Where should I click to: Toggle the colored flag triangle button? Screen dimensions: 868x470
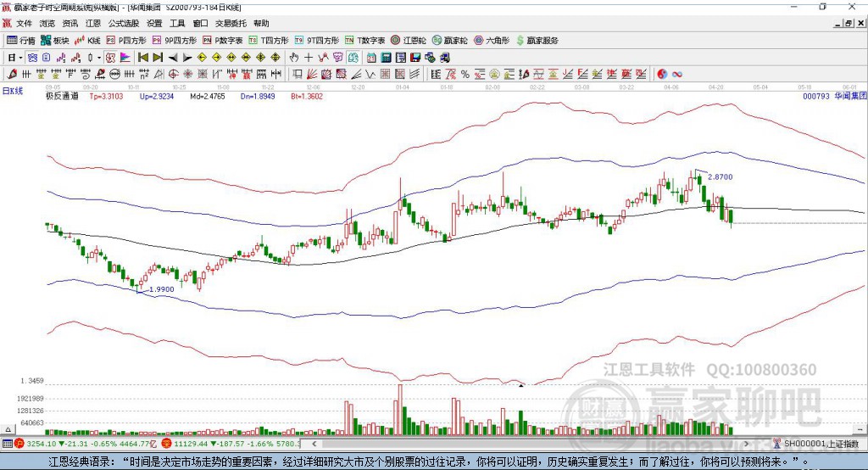point(125,58)
